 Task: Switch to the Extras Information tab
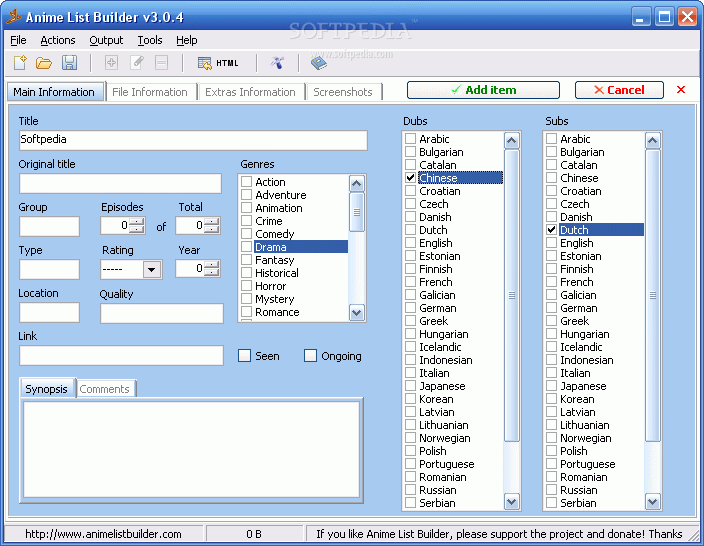tap(251, 92)
